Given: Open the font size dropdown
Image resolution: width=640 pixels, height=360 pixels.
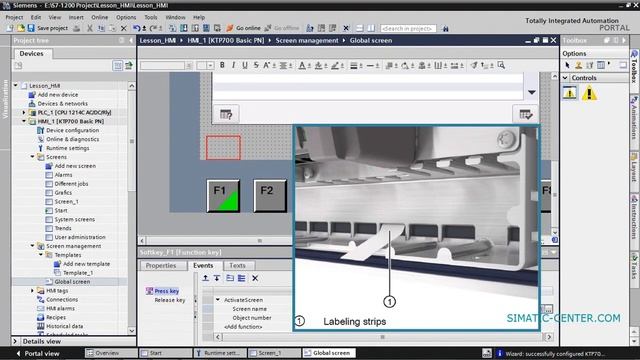Looking at the screenshot, I should [x=210, y=66].
